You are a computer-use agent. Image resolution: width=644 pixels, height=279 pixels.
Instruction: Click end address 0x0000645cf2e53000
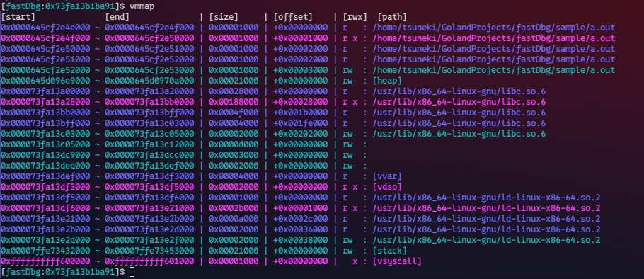(149, 70)
